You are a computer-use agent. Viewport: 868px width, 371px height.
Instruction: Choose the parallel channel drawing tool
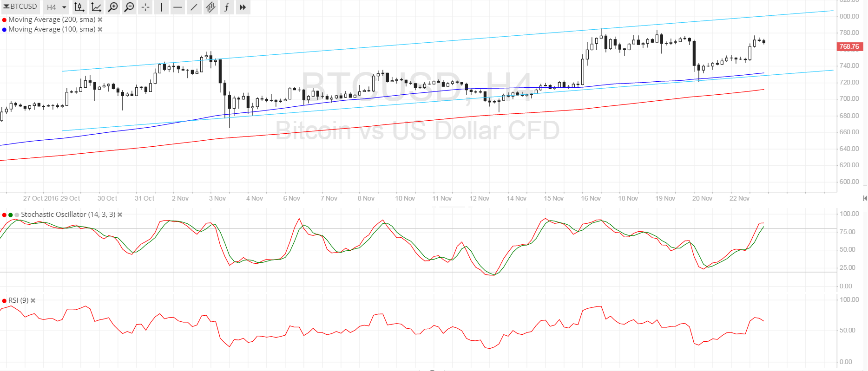tap(210, 7)
